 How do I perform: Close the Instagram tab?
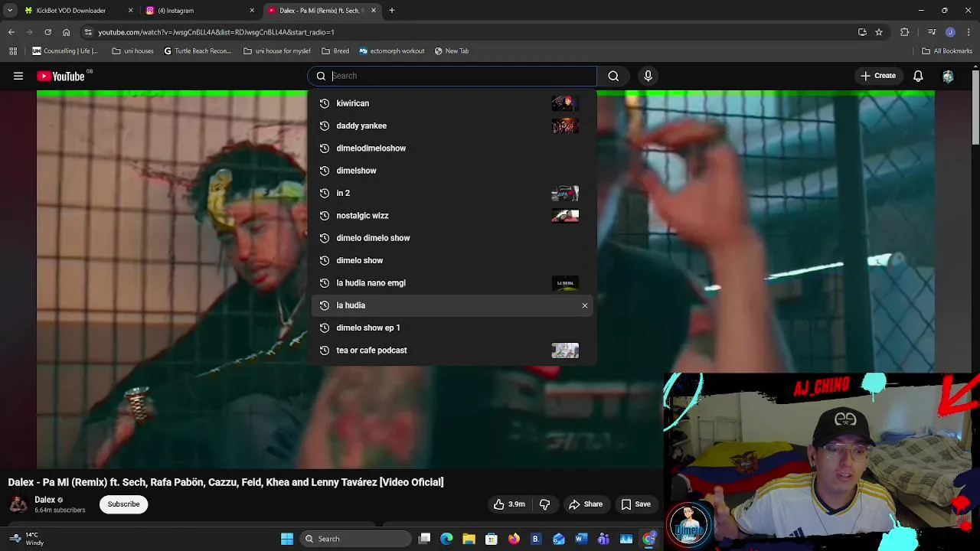[x=252, y=11]
